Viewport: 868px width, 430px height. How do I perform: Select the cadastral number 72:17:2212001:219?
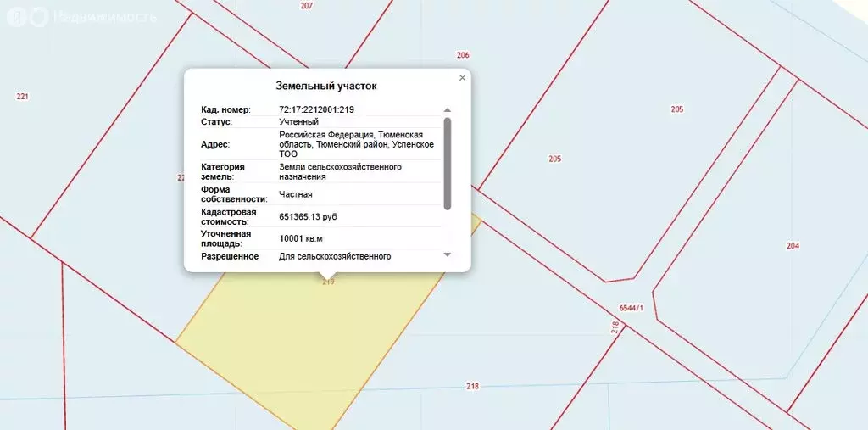click(316, 109)
